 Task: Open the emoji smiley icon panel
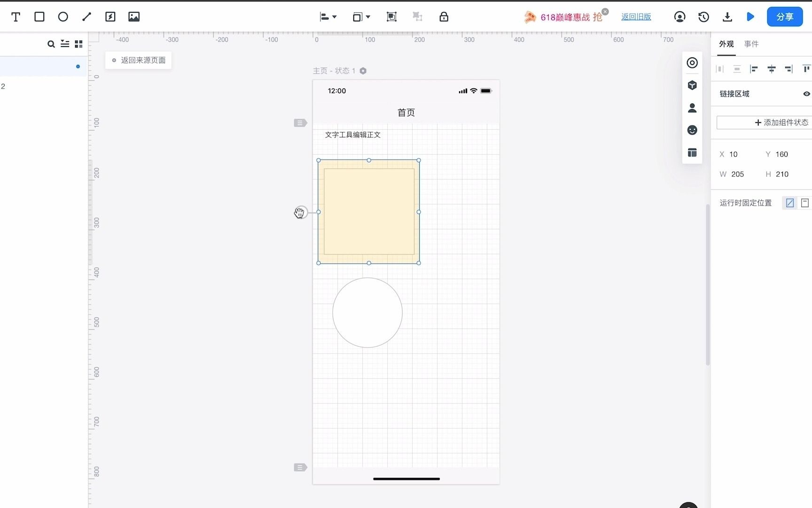tap(692, 130)
